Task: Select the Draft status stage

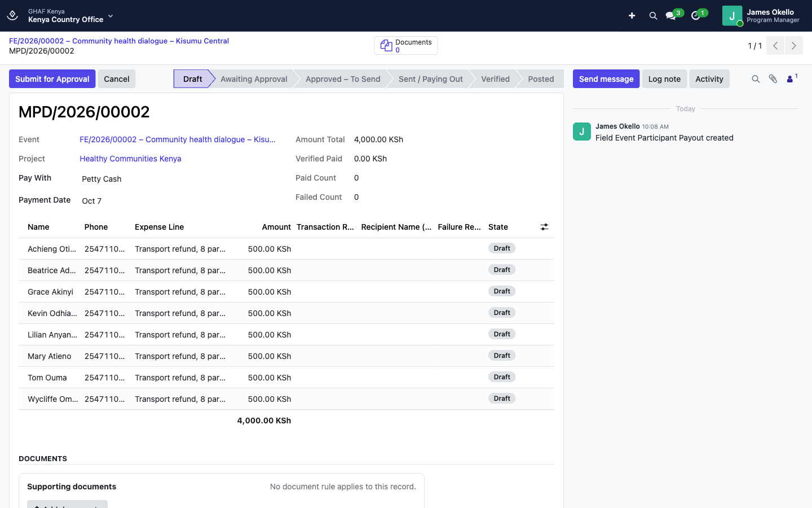Action: coord(192,79)
